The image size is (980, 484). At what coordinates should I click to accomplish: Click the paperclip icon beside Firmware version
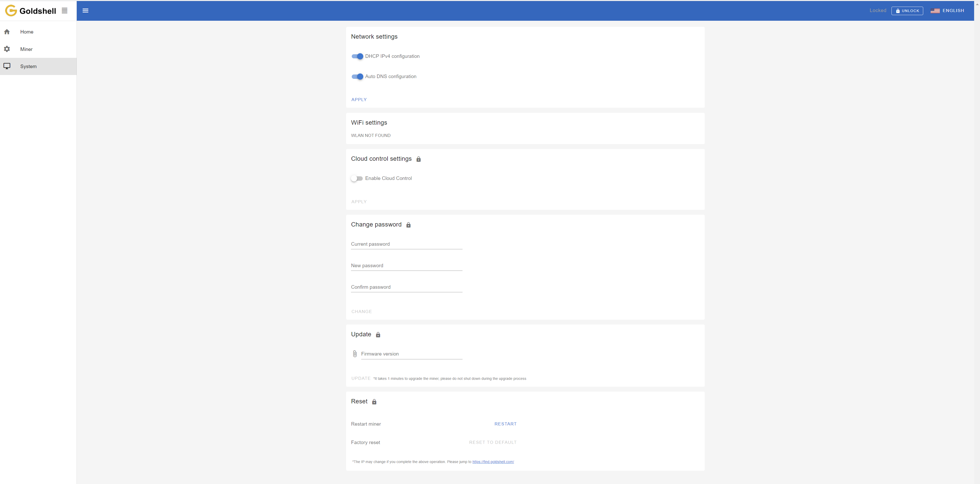coord(355,354)
